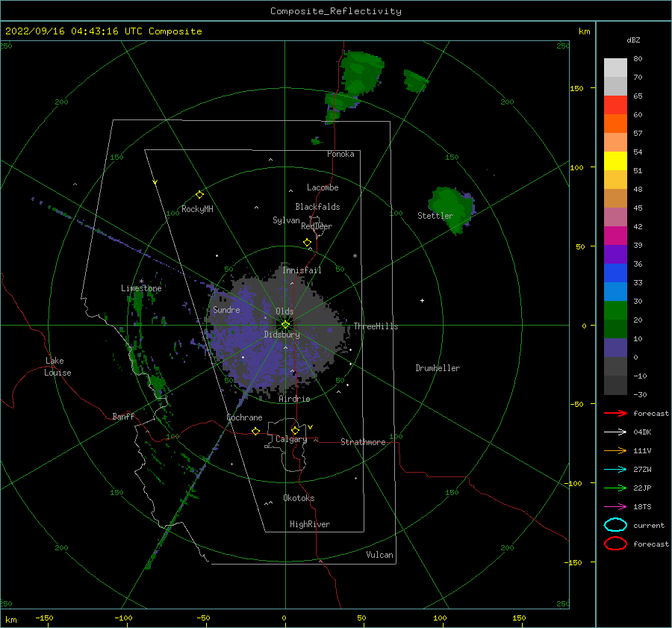Click yellow diamond marker below RedDeer

pyautogui.click(x=308, y=243)
